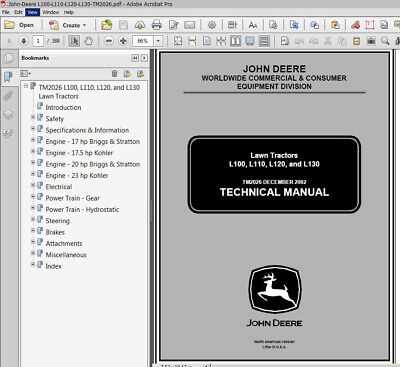Open the Bookmarks options menu icon
The width and height of the screenshot is (400, 367).
[25, 73]
